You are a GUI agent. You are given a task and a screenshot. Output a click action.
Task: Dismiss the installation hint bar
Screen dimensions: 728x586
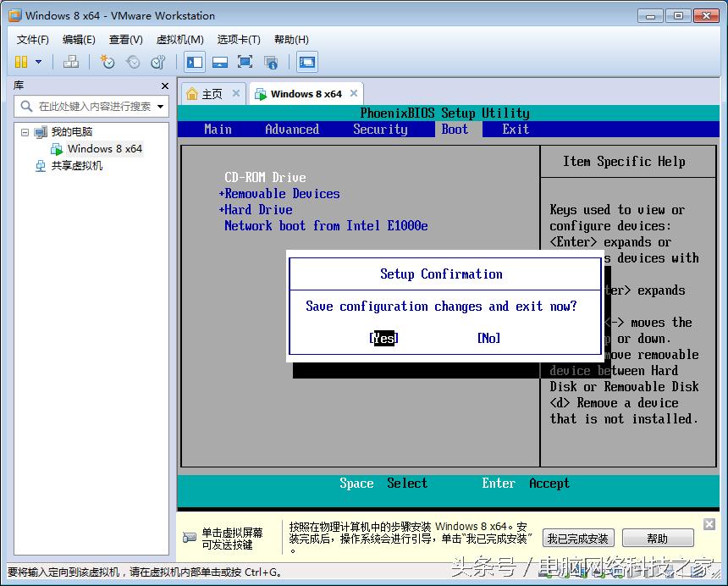click(x=709, y=524)
